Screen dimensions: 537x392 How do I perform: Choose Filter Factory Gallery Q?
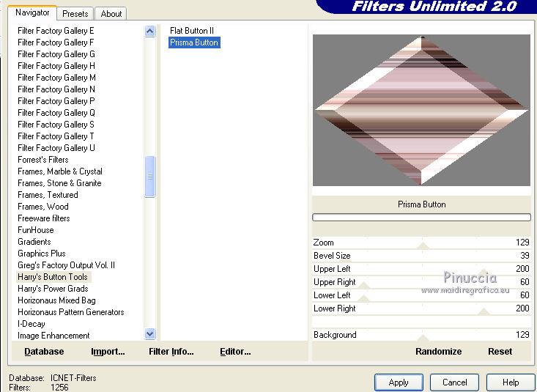pos(56,113)
